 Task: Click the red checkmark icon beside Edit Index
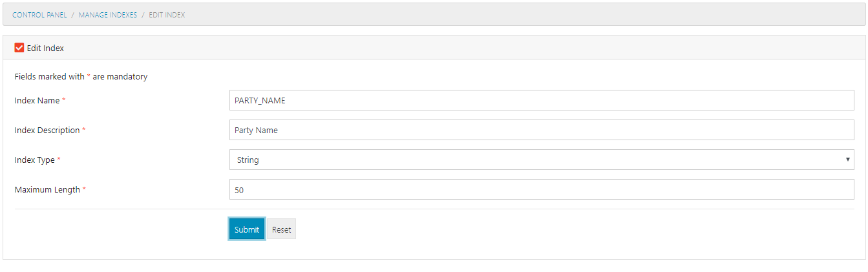click(x=19, y=48)
